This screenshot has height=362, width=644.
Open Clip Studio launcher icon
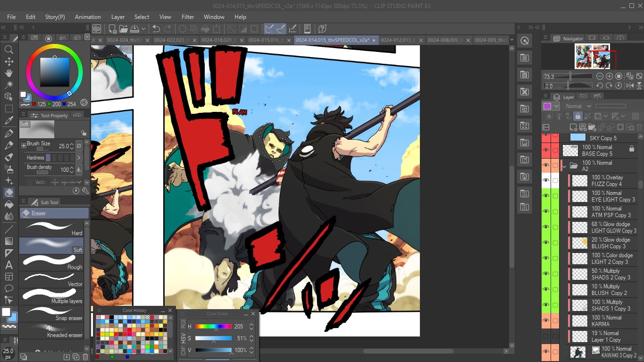pos(97,29)
